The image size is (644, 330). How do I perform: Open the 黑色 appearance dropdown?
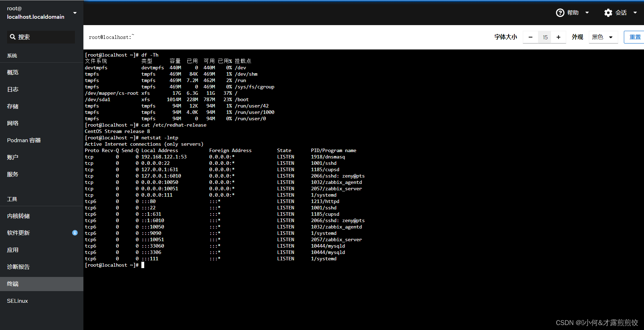[x=603, y=37]
